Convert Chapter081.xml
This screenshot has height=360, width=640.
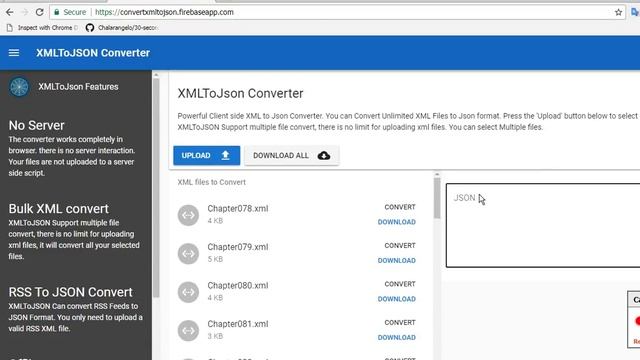(400, 322)
